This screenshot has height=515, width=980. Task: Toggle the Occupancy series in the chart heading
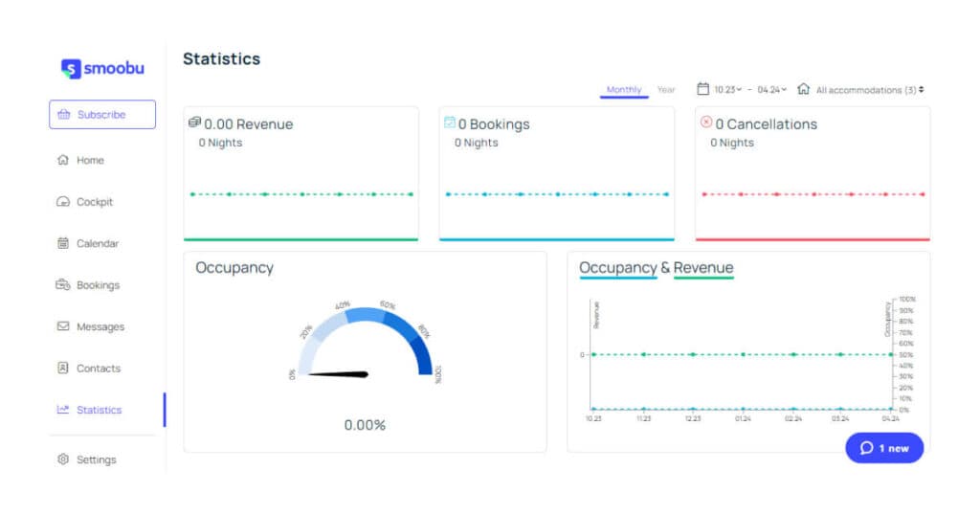tap(617, 268)
